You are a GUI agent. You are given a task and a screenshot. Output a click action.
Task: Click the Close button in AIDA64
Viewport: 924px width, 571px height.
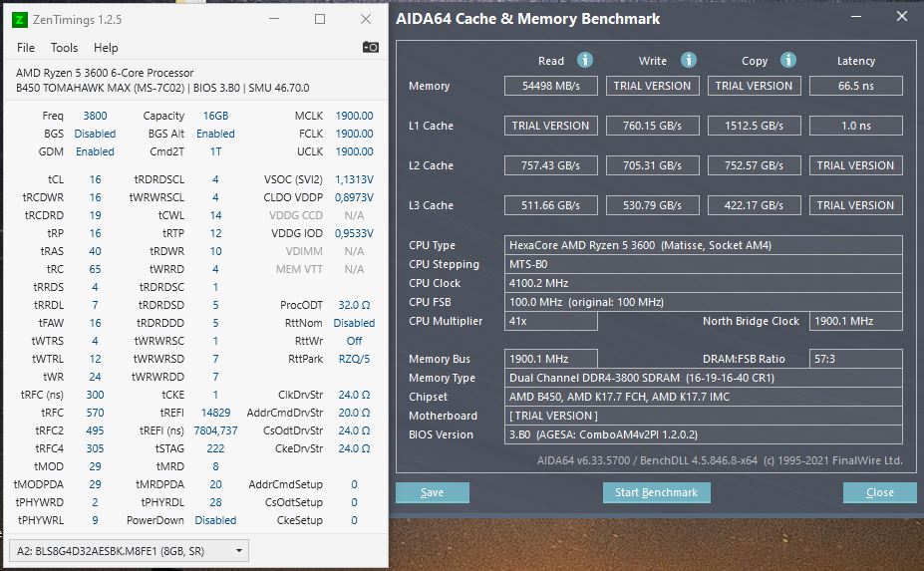(x=880, y=492)
